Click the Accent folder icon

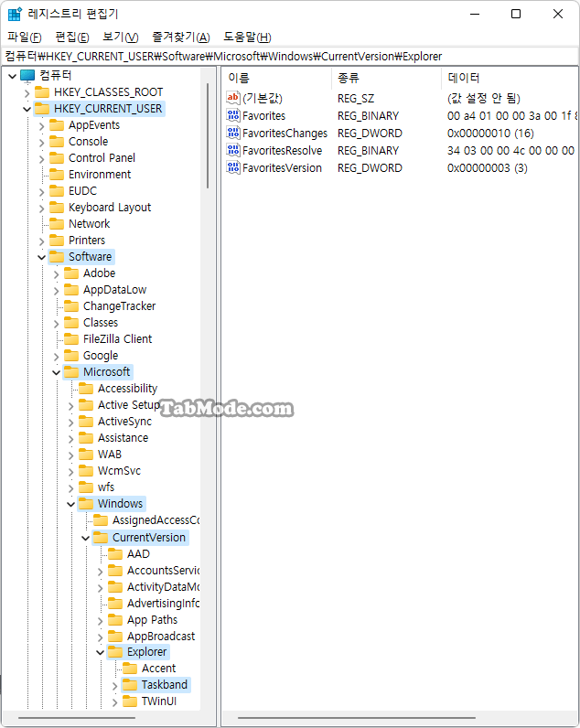click(130, 669)
